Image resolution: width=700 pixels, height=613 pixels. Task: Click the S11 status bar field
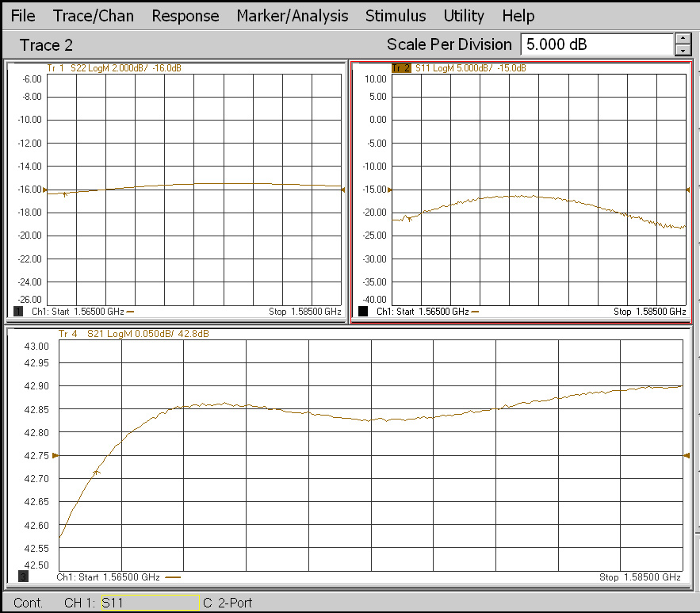[x=150, y=603]
